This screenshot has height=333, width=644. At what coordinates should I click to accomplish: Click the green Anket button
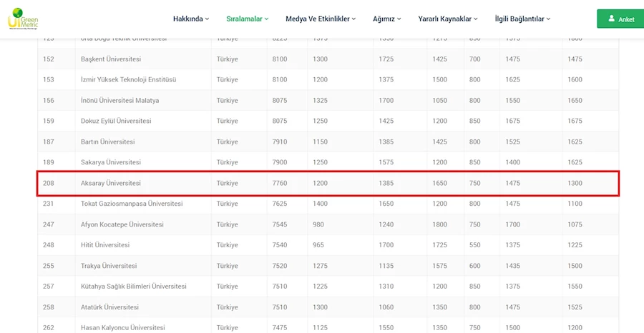[x=620, y=19]
